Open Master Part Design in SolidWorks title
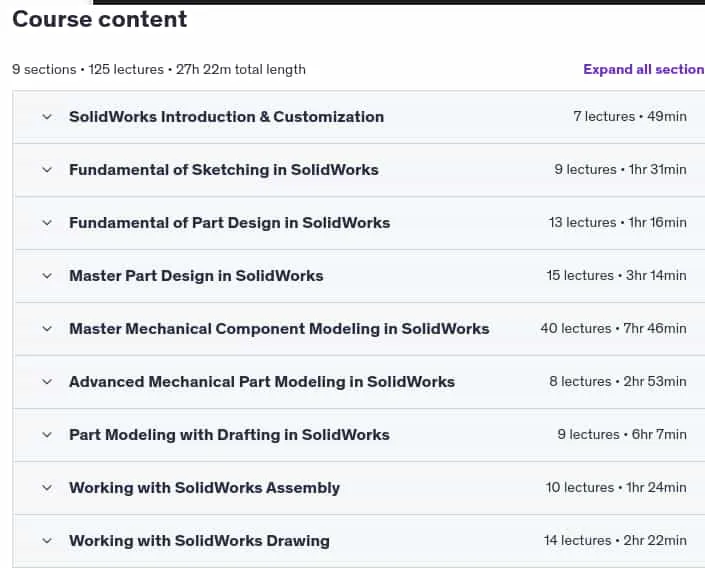 [x=196, y=276]
